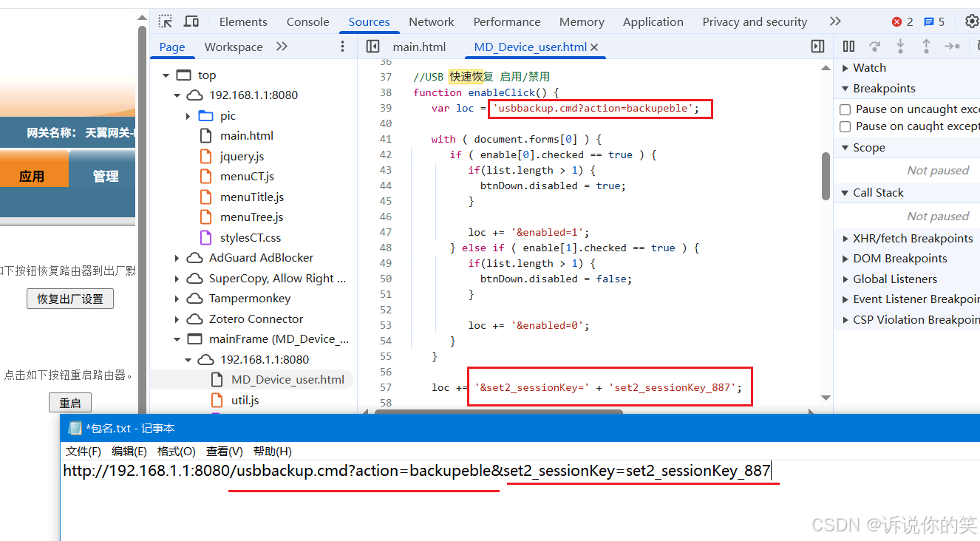The width and height of the screenshot is (980, 541).
Task: Select the main.html editor tab
Action: pyautogui.click(x=420, y=47)
